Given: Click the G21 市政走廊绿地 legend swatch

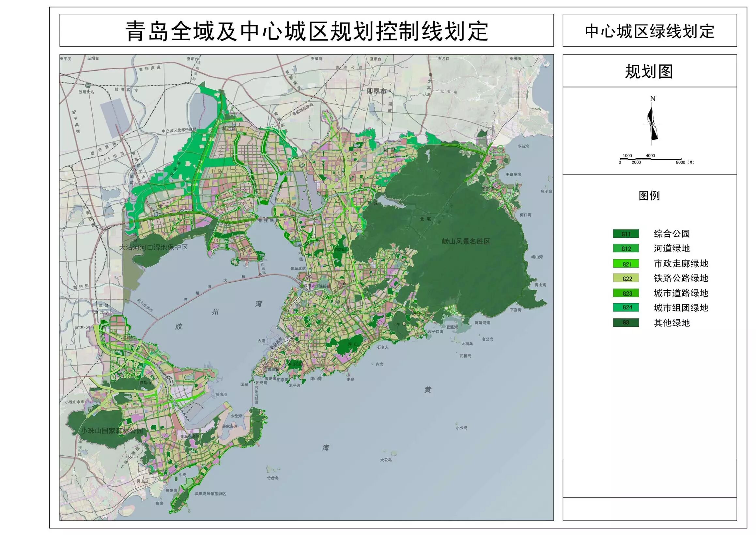Looking at the screenshot, I should click(x=625, y=263).
